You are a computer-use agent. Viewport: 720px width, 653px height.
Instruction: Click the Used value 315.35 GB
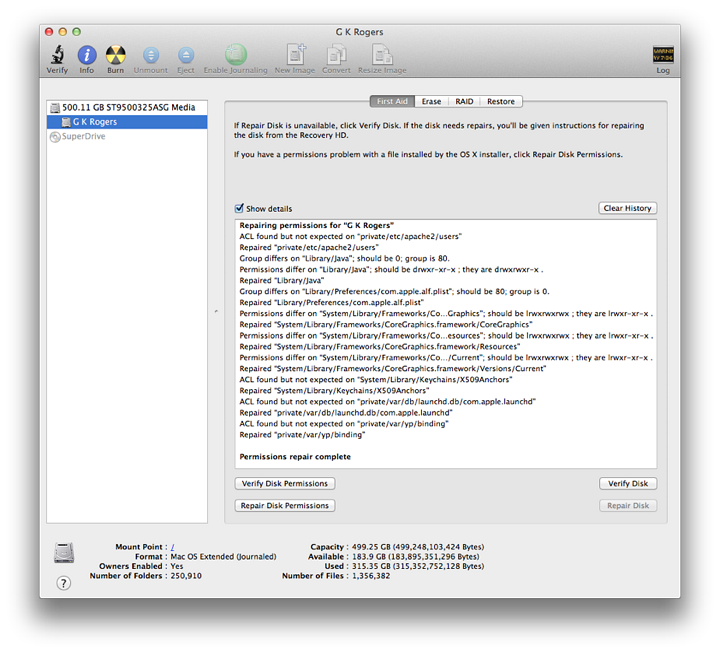(x=418, y=566)
